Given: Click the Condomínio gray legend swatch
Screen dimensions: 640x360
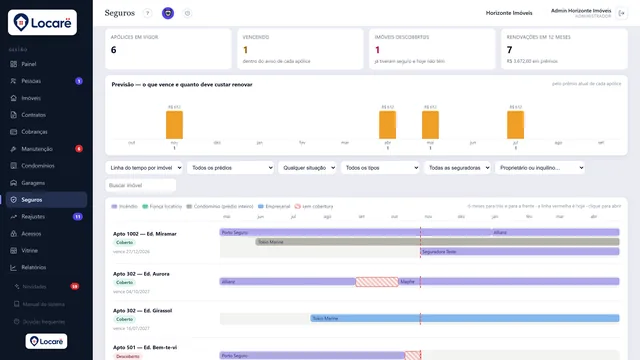Looking at the screenshot, I should (189, 207).
